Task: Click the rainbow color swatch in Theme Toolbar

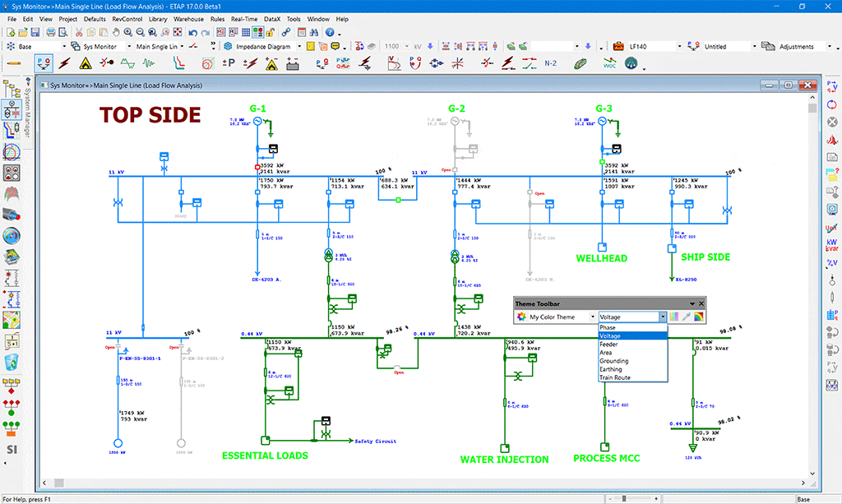Action: [699, 317]
